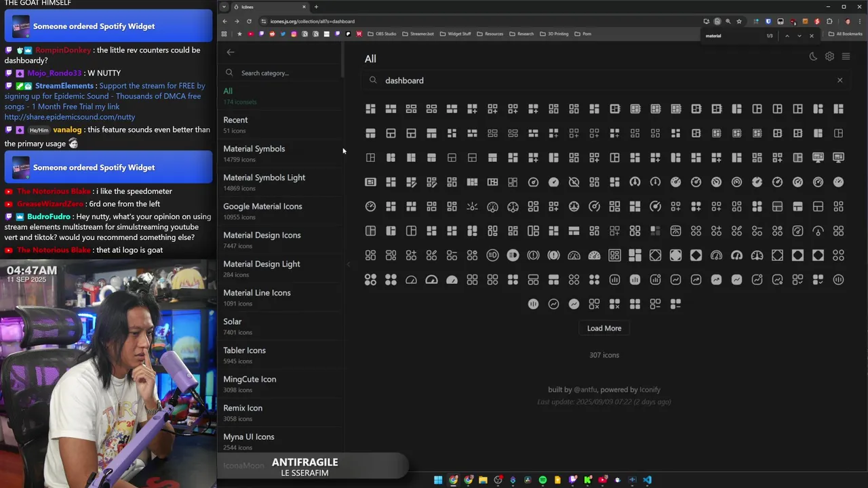868x488 pixels.
Task: Go back with the sidebar arrow
Action: (x=231, y=52)
